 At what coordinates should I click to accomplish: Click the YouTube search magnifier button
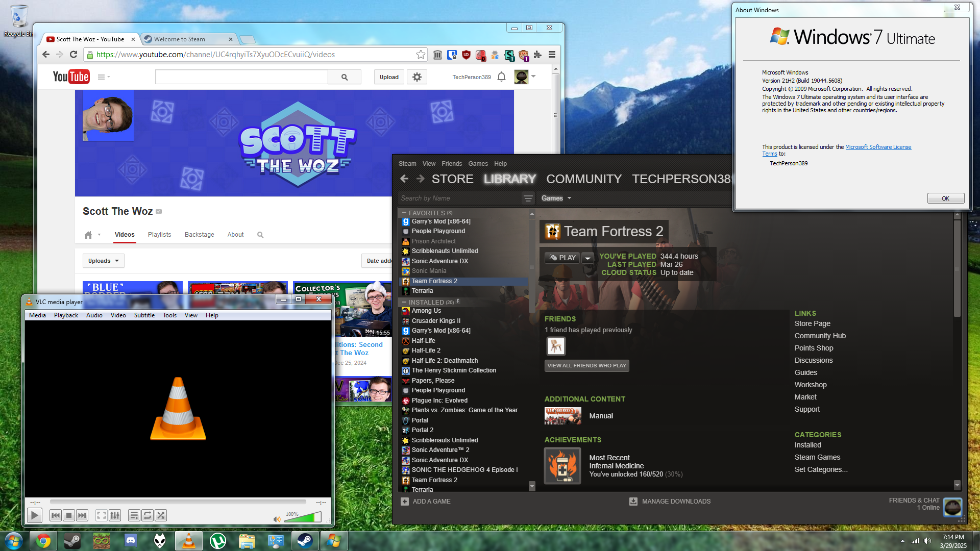pyautogui.click(x=345, y=77)
